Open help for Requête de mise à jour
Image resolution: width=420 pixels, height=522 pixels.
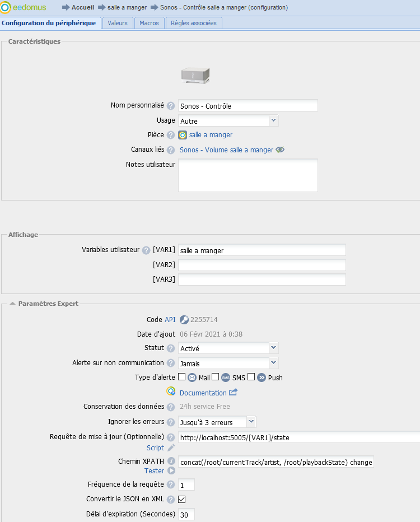click(x=171, y=437)
